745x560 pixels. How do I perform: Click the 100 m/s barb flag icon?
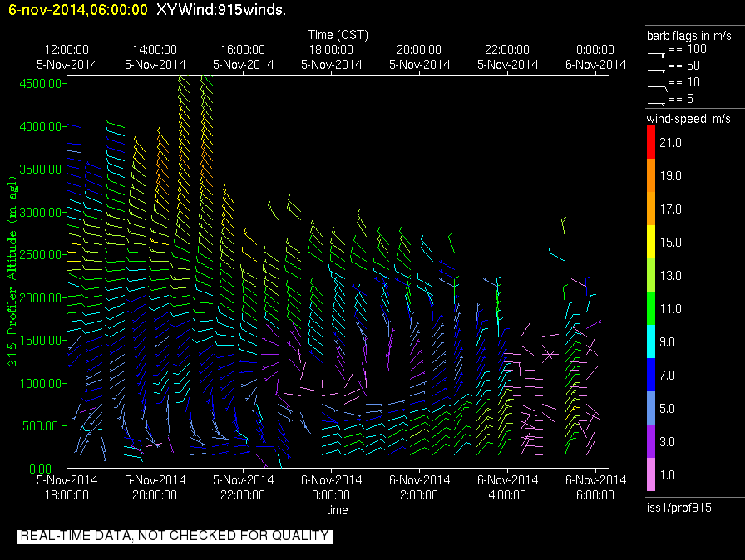tap(657, 55)
